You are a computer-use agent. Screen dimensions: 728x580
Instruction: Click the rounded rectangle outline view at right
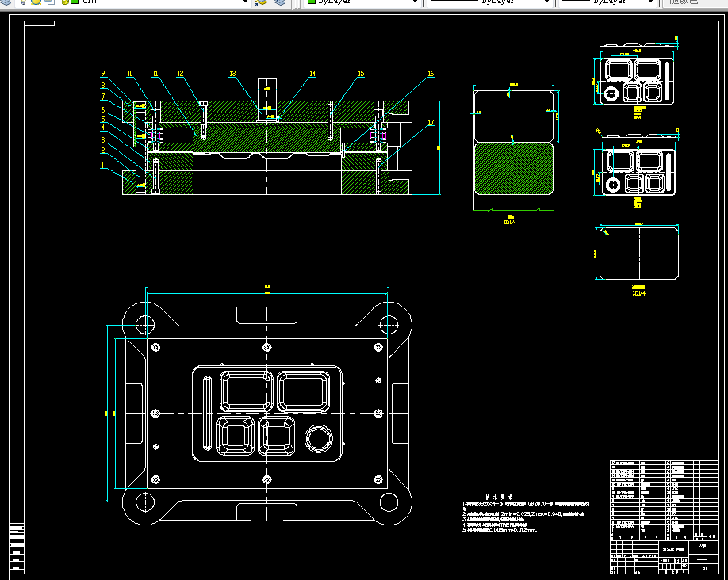pos(639,253)
